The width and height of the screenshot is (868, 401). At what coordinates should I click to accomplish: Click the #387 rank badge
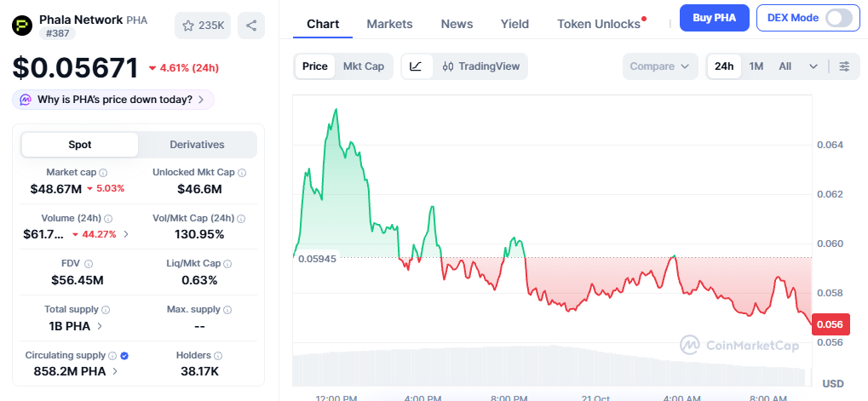pos(57,33)
